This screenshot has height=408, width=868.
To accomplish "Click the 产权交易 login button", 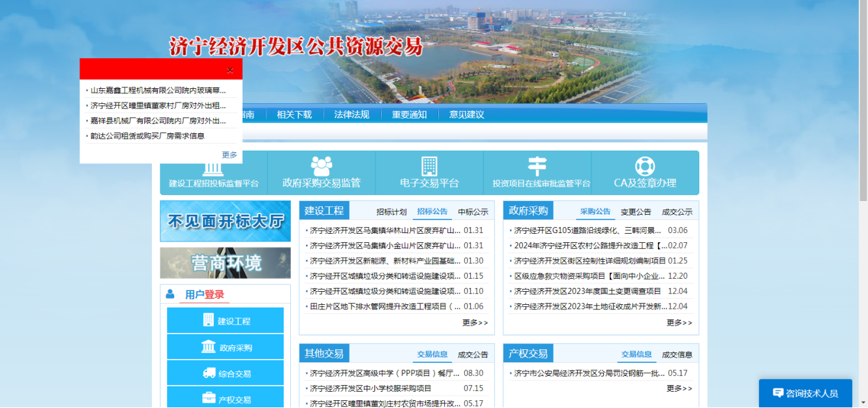I will 226,398.
